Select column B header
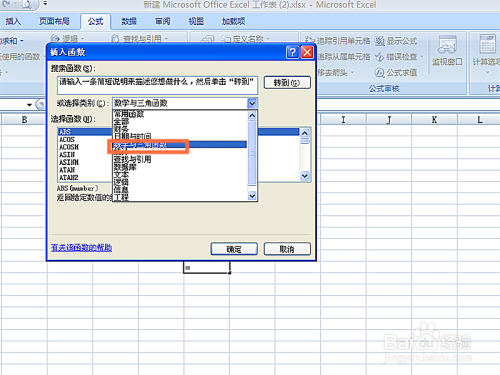500x375 pixels. click(x=24, y=119)
